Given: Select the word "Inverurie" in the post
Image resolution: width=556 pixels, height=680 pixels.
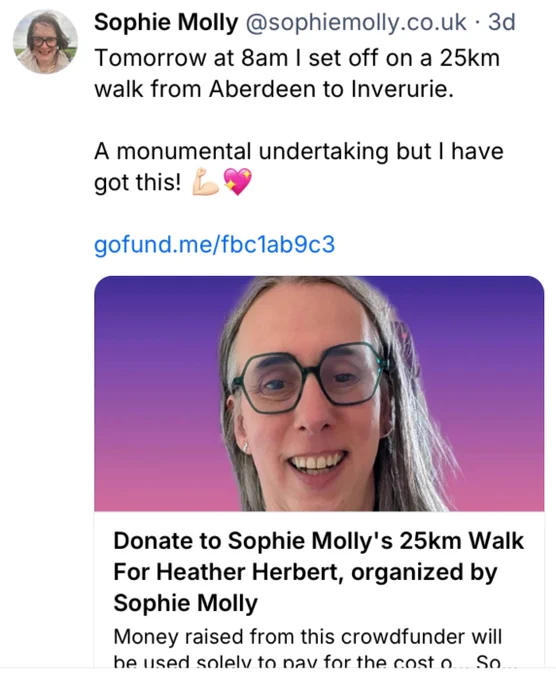Looking at the screenshot, I should (x=402, y=89).
